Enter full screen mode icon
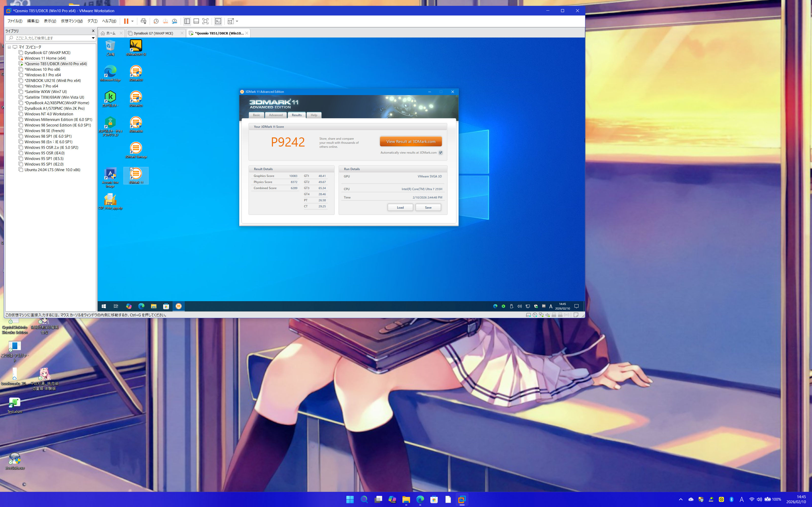The height and width of the screenshot is (507, 812). [205, 21]
